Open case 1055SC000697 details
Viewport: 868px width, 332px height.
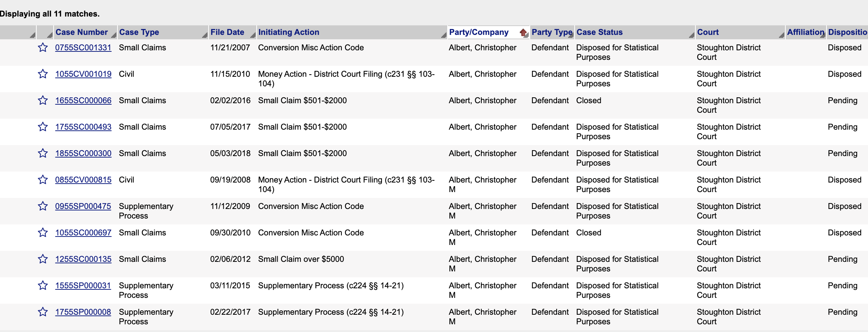click(83, 233)
